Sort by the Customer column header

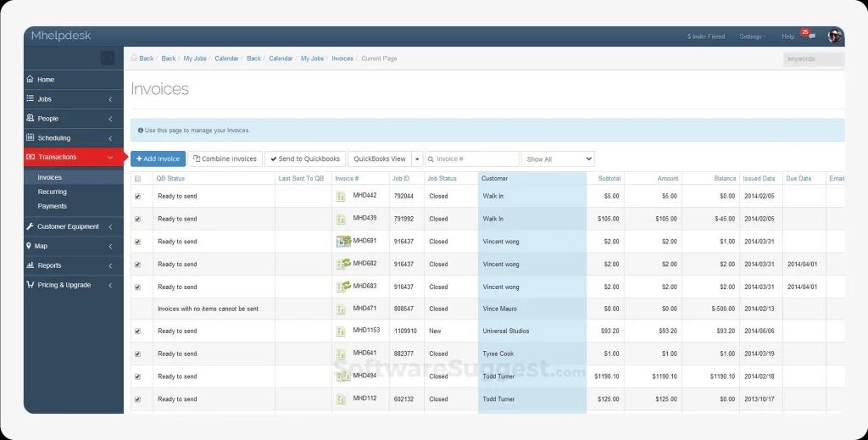coord(495,179)
